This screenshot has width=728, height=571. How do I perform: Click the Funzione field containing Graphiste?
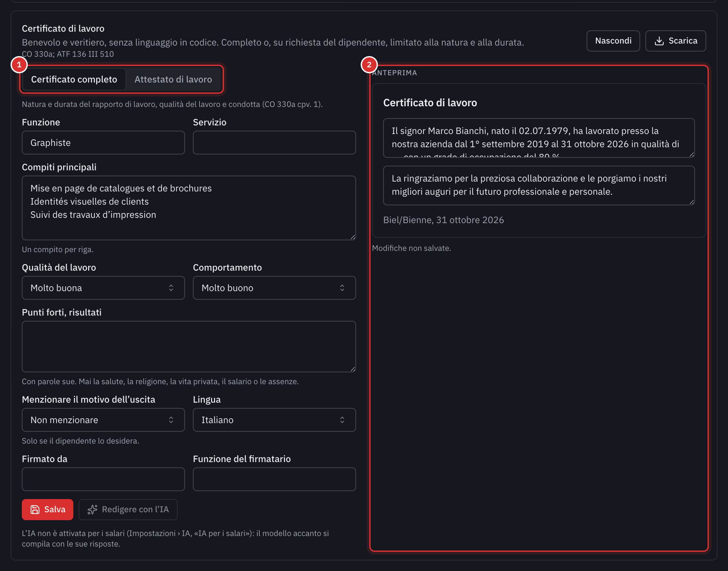pos(103,143)
